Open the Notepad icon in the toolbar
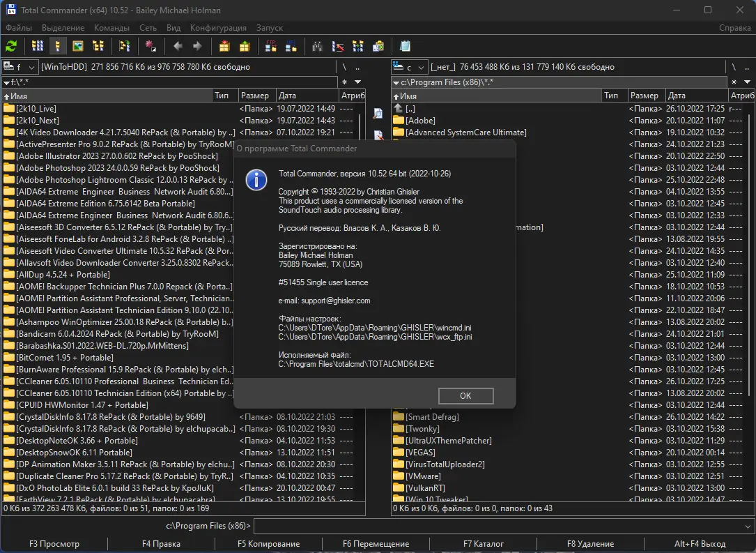 tap(405, 47)
